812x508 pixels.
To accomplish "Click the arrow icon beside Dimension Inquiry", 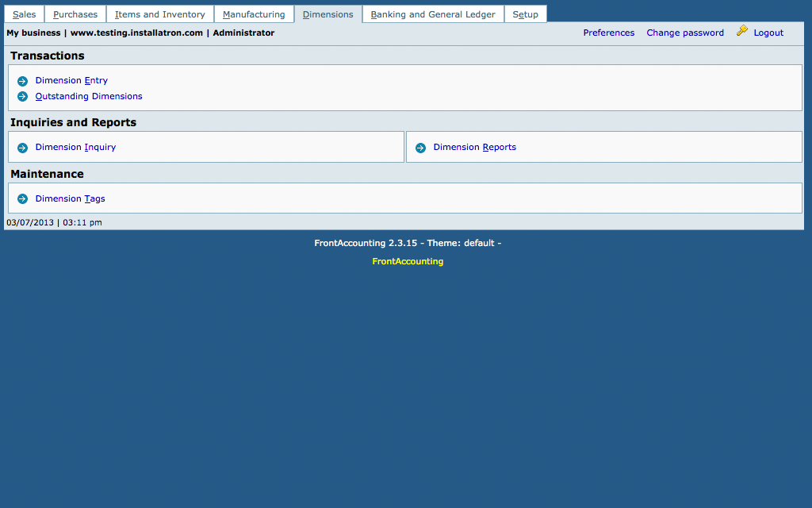I will 22,148.
